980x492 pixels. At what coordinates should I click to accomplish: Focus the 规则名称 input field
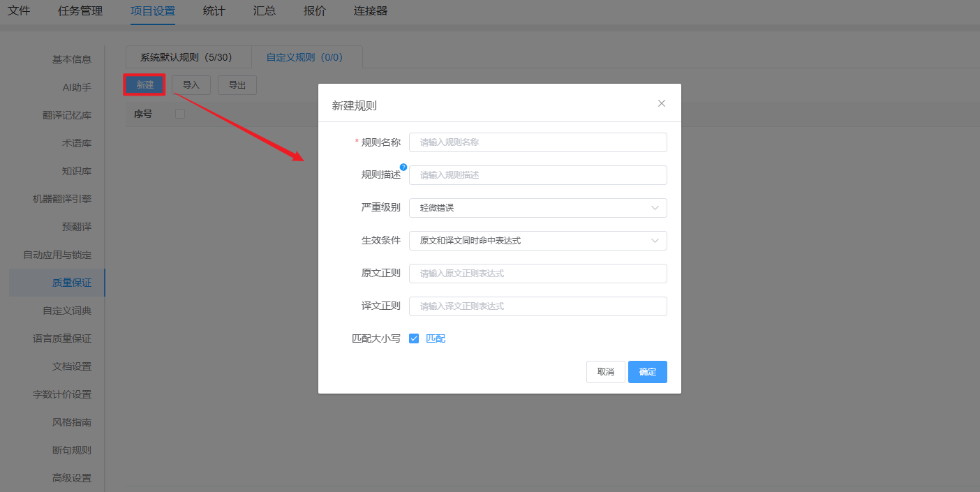click(x=537, y=142)
